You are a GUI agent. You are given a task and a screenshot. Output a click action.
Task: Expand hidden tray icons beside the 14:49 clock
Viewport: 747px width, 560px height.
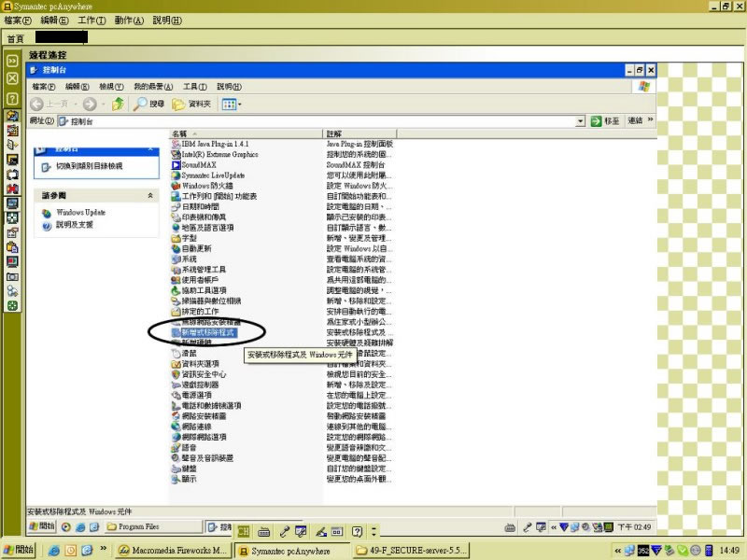click(x=617, y=551)
